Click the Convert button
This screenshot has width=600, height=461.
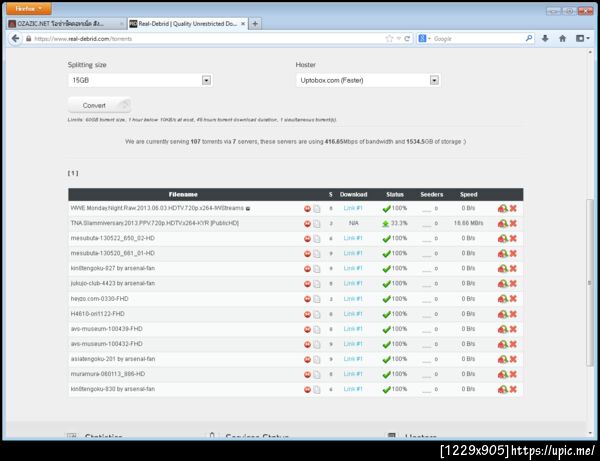pos(99,105)
